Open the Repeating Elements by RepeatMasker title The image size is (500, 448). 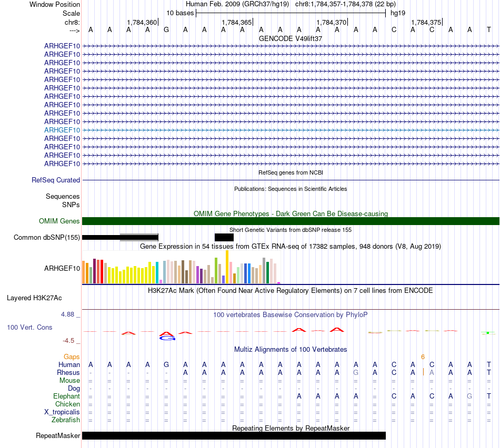click(291, 428)
